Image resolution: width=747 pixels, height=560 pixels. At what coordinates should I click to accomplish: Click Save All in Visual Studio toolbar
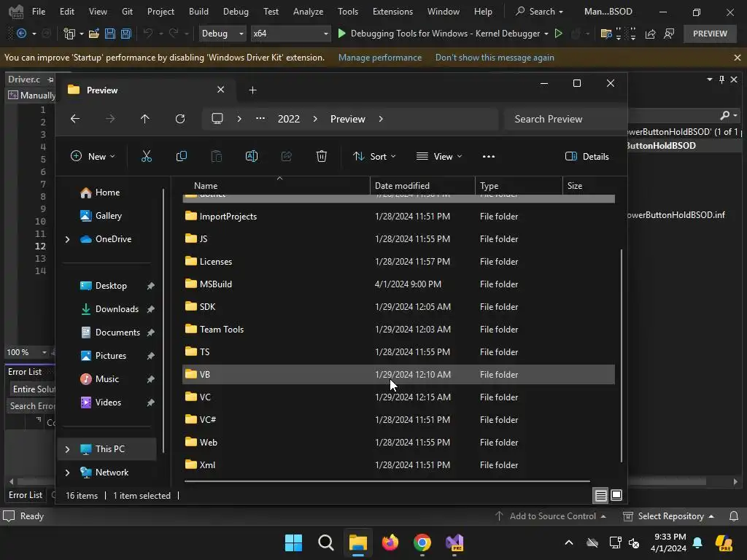click(x=126, y=34)
